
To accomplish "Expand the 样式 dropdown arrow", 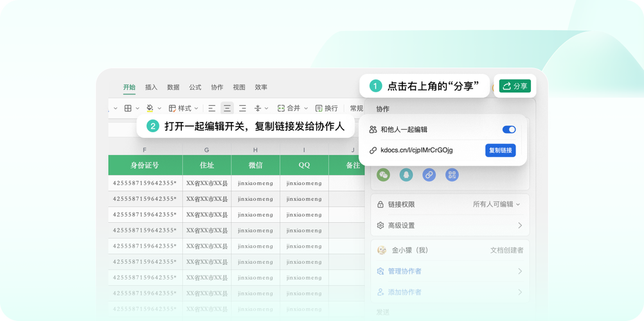I will click(x=196, y=108).
